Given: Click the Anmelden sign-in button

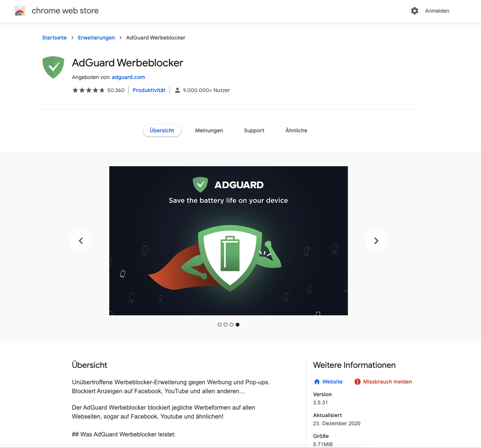Looking at the screenshot, I should (x=437, y=11).
